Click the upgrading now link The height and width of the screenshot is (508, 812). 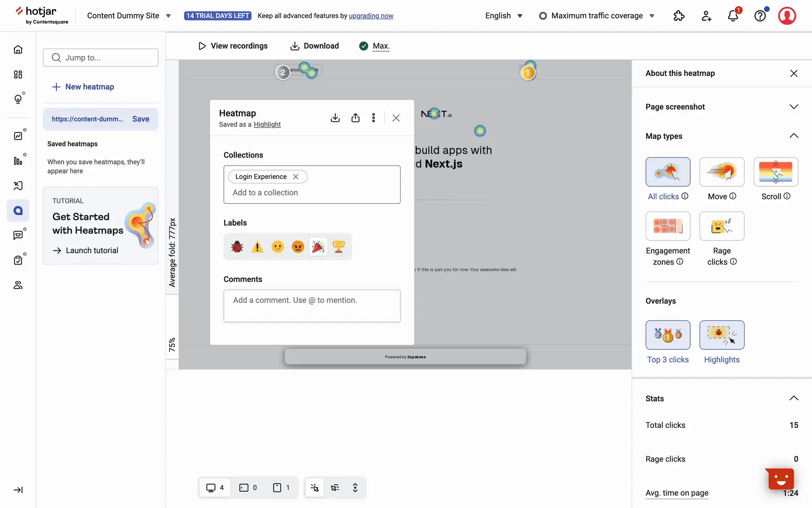pyautogui.click(x=371, y=16)
